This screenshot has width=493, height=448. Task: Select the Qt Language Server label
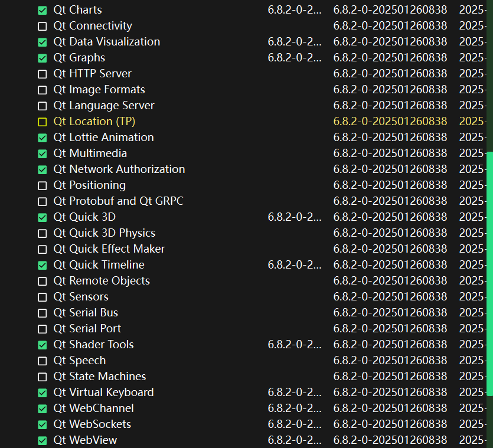[104, 105]
